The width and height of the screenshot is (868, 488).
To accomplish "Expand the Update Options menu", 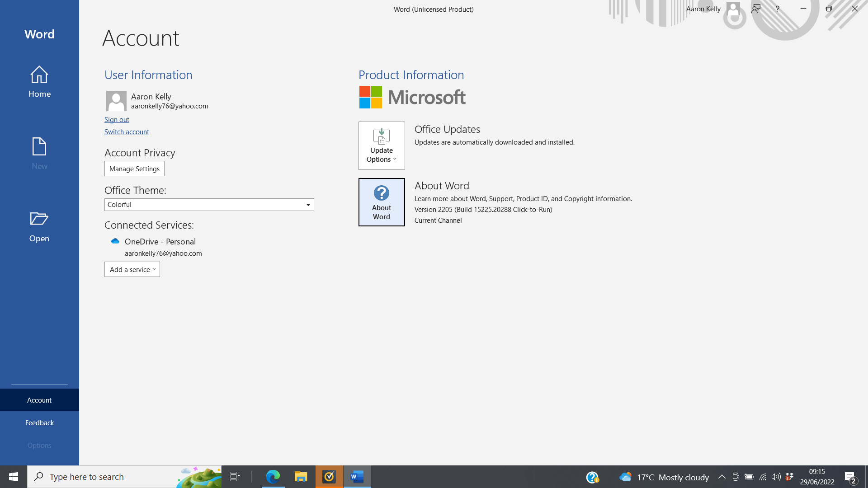I will pyautogui.click(x=382, y=145).
